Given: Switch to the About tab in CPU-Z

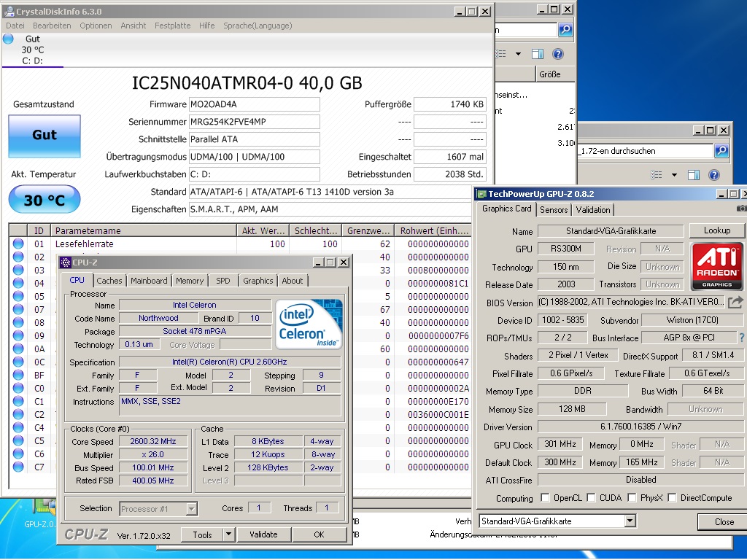Looking at the screenshot, I should 293,281.
